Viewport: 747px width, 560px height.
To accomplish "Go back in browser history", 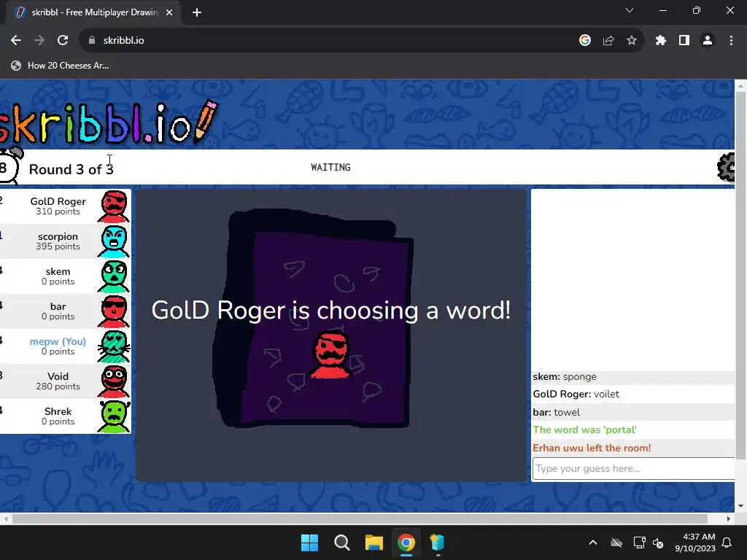I will 16,41.
